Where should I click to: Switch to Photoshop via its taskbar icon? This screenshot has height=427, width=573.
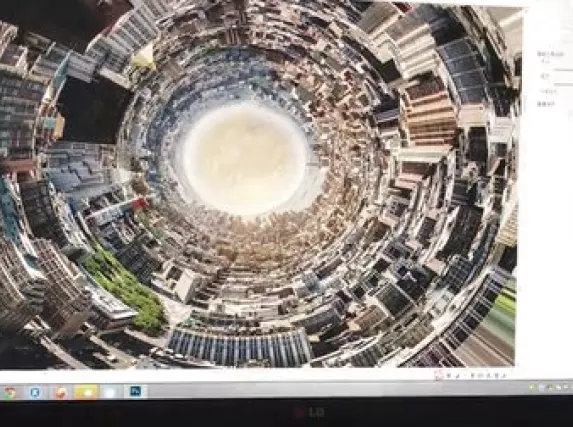click(x=136, y=392)
